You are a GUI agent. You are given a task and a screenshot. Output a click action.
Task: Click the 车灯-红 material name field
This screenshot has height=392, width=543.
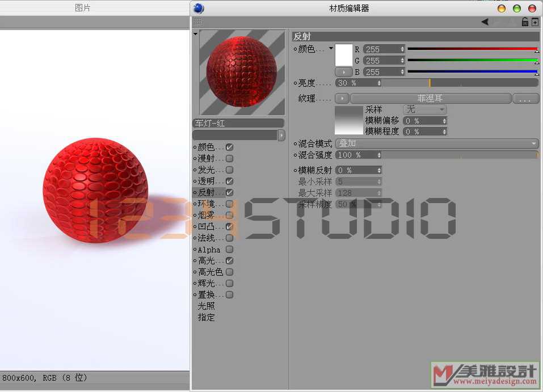tap(238, 123)
